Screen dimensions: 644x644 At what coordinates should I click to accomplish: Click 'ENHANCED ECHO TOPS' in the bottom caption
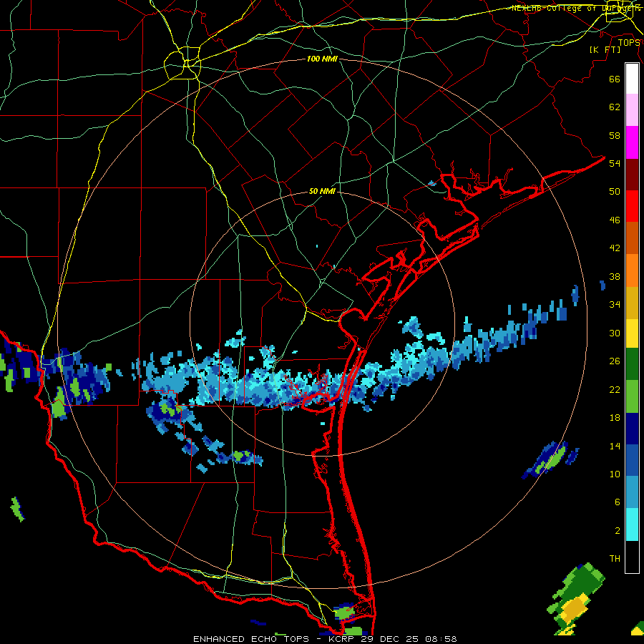tap(251, 639)
